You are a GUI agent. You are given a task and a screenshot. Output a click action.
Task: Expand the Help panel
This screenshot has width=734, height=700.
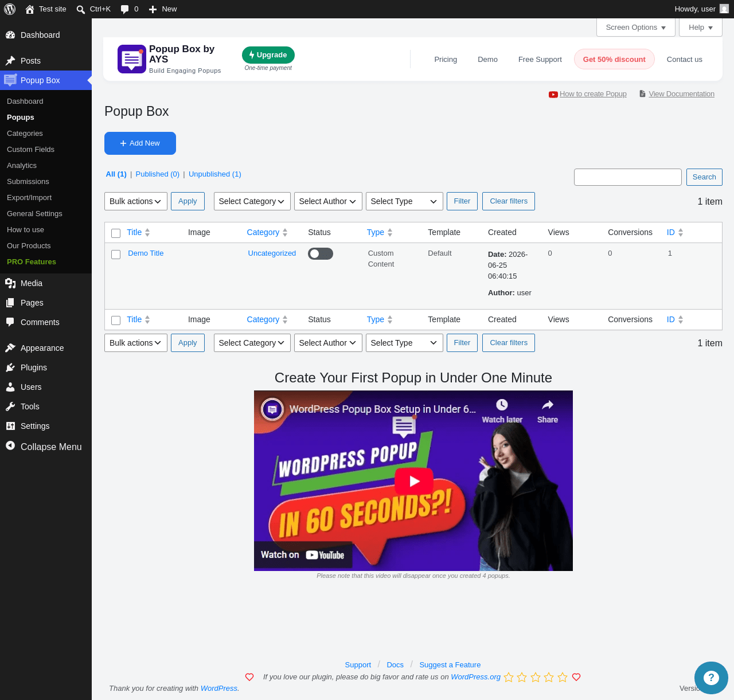(701, 28)
